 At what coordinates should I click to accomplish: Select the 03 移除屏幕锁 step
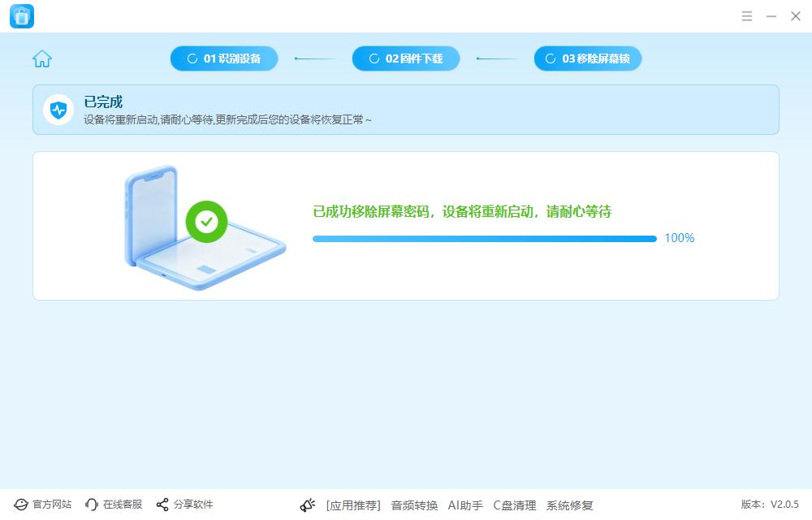click(x=588, y=58)
